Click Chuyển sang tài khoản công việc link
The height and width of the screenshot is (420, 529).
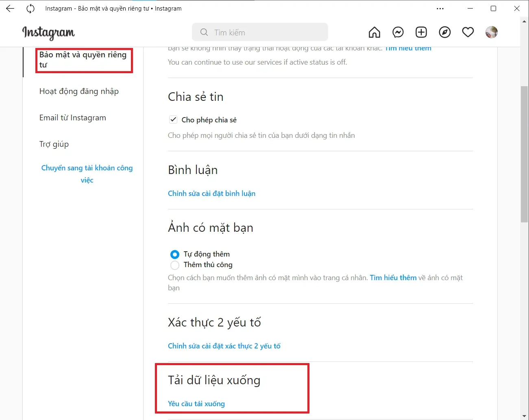(x=87, y=174)
